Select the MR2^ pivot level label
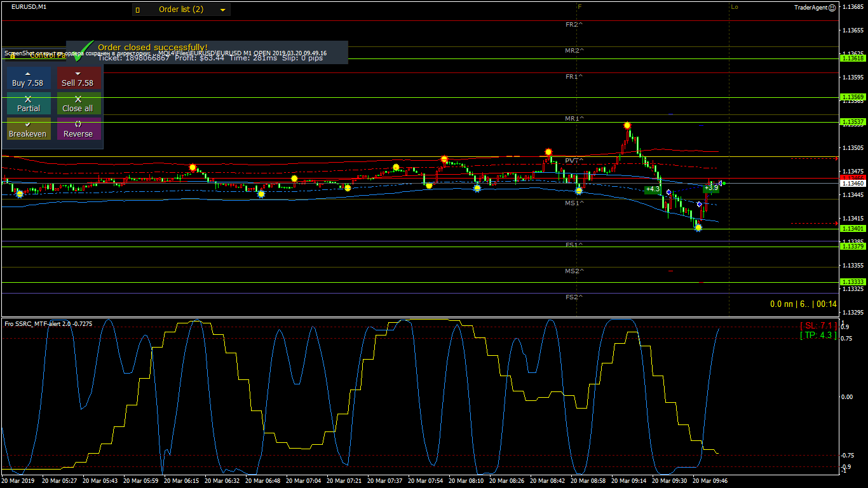Viewport: 868px width, 488px height. coord(574,50)
